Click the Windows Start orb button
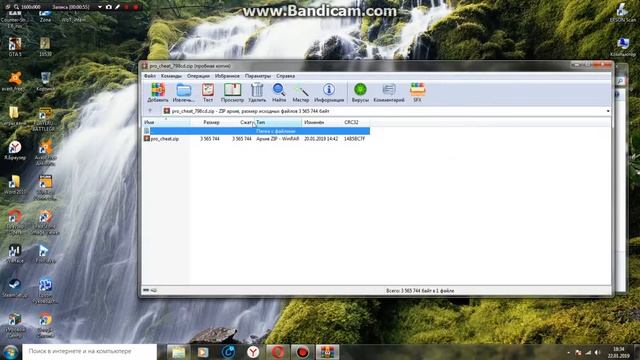 pyautogui.click(x=11, y=352)
